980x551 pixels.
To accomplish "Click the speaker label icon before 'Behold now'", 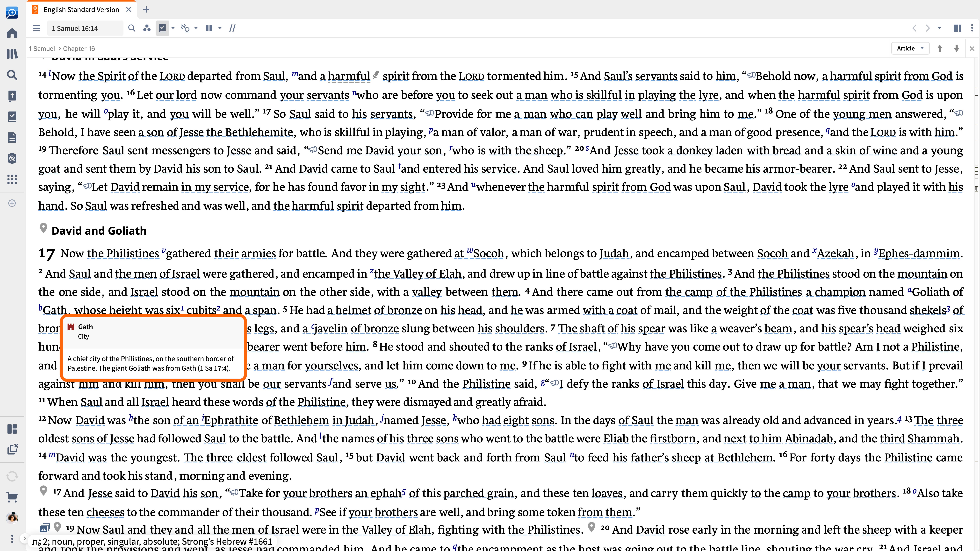I will click(751, 75).
